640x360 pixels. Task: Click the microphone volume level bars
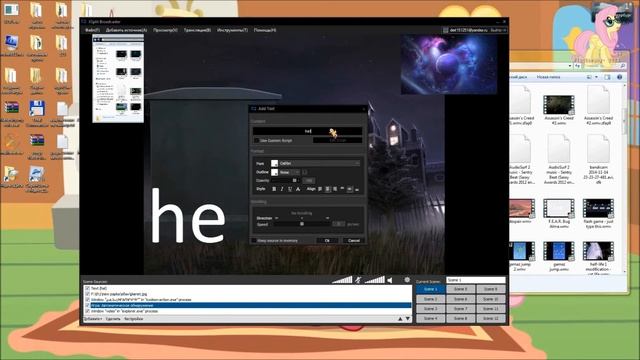[x=342, y=280]
